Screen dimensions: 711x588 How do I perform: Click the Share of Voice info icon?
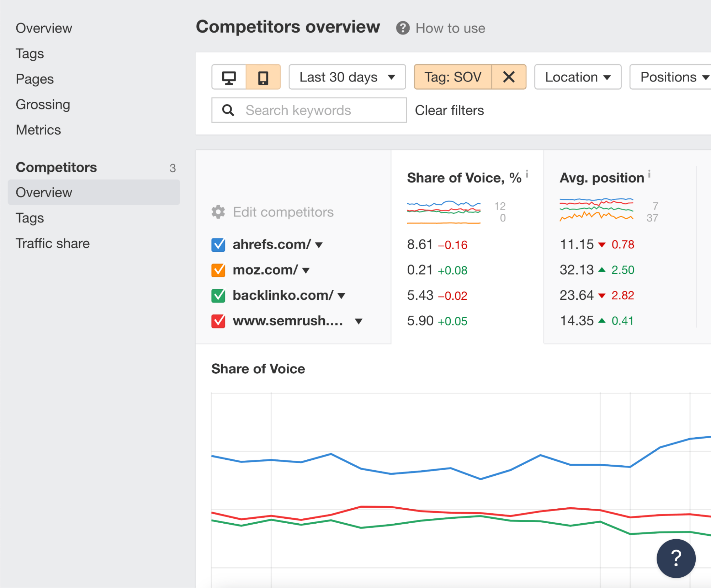pos(527,173)
